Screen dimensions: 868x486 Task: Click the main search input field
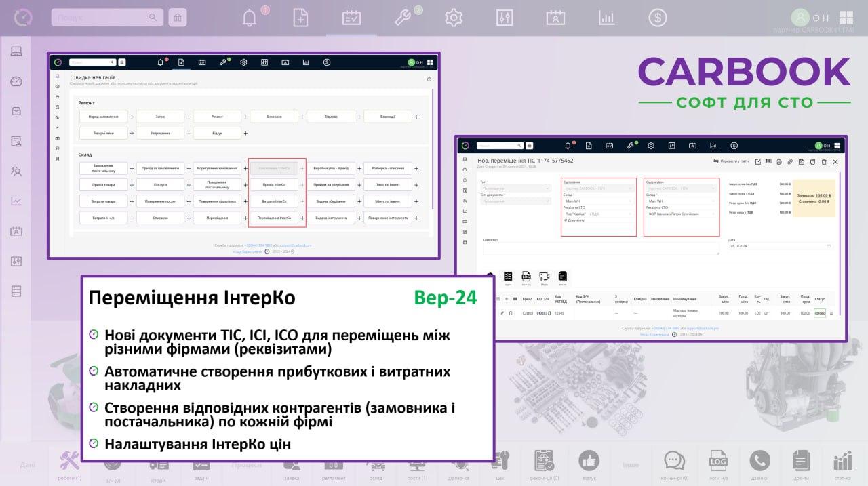click(102, 18)
